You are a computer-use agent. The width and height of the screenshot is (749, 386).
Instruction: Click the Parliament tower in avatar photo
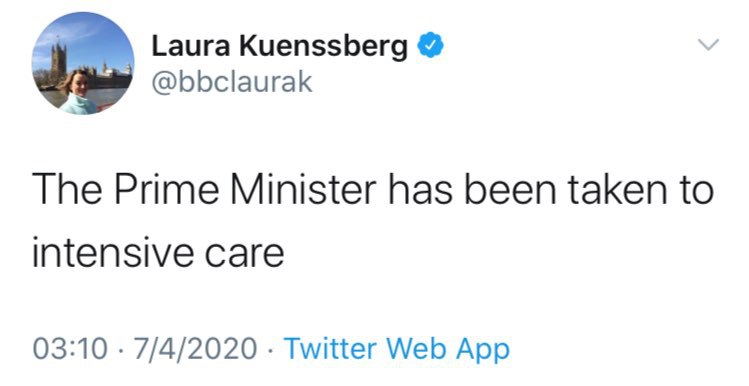pyautogui.click(x=59, y=61)
